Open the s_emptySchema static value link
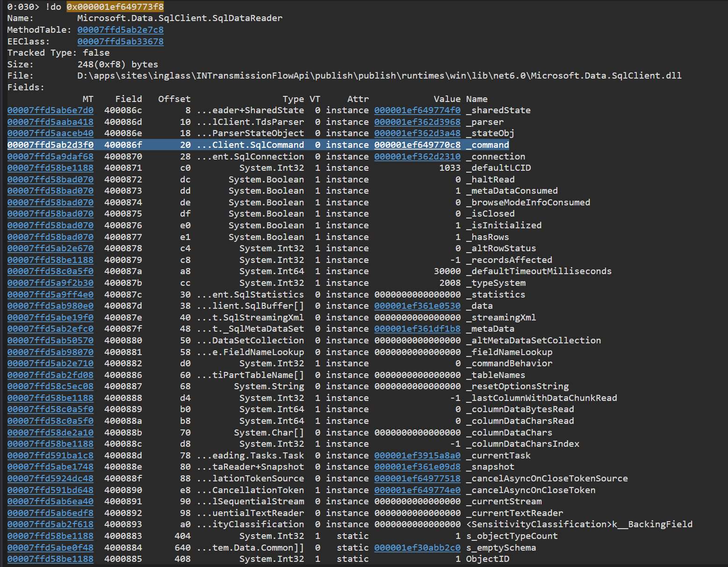 417,548
